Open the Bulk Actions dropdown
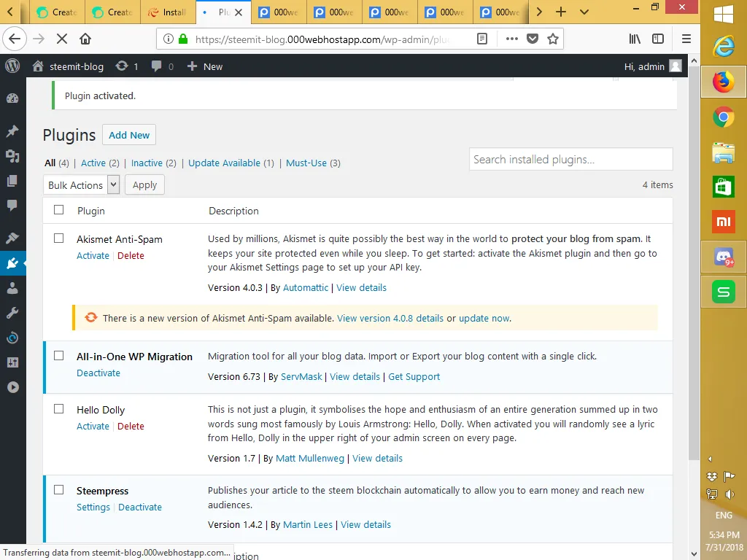This screenshot has height=560, width=747. (x=81, y=184)
